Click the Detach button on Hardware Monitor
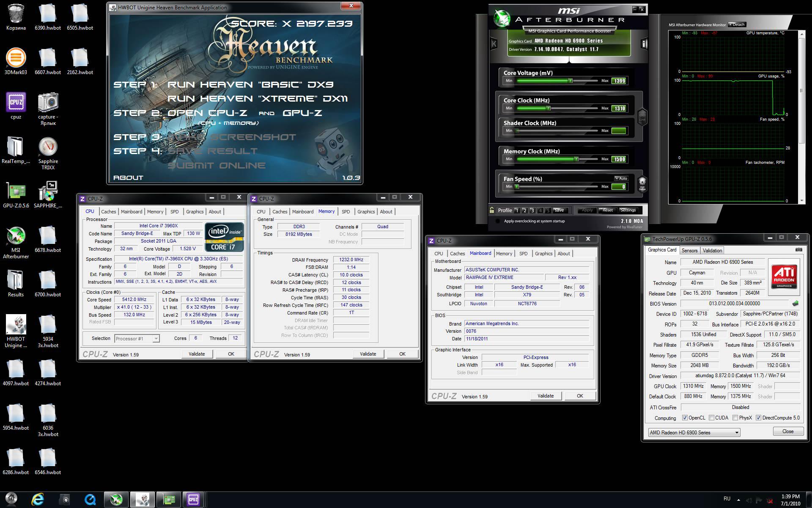Viewport: 812px width, 508px height. (737, 25)
